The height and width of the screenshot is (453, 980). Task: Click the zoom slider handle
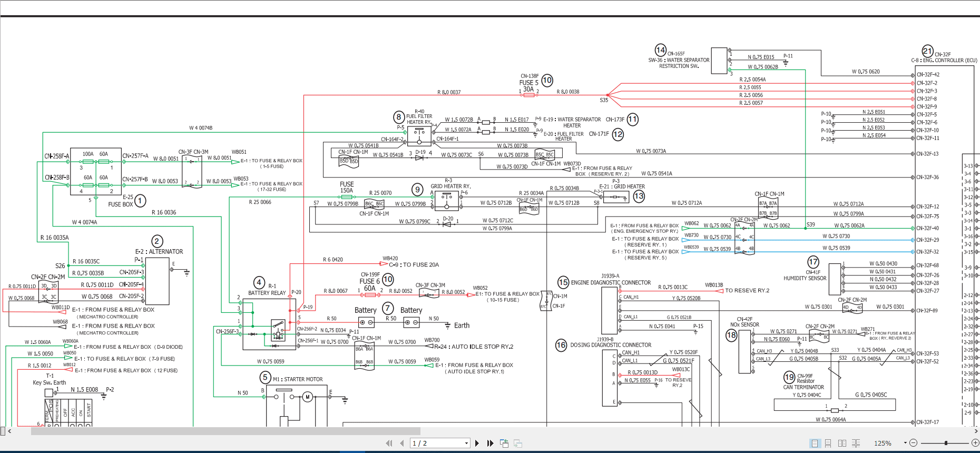[x=946, y=444]
